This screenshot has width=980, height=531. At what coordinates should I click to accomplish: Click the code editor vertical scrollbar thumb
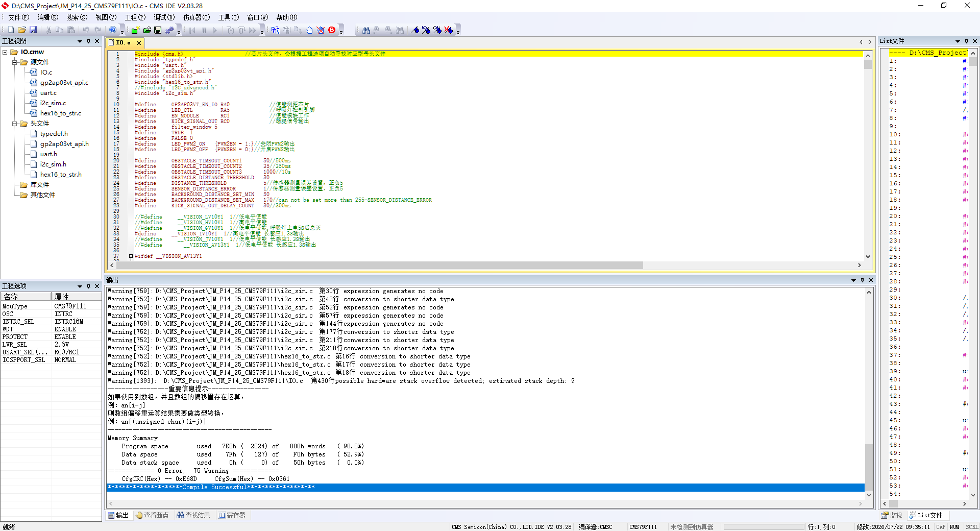tap(868, 64)
